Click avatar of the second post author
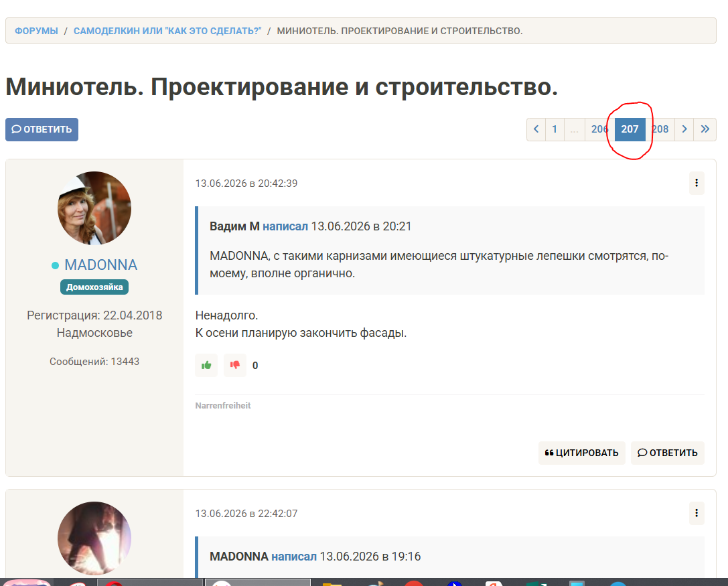The height and width of the screenshot is (586, 728). 94,538
